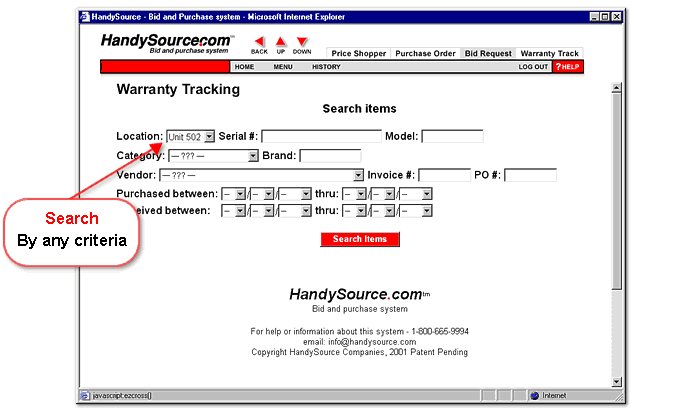Open first Purchased between month dropdown
The image size is (686, 410).
tap(233, 193)
